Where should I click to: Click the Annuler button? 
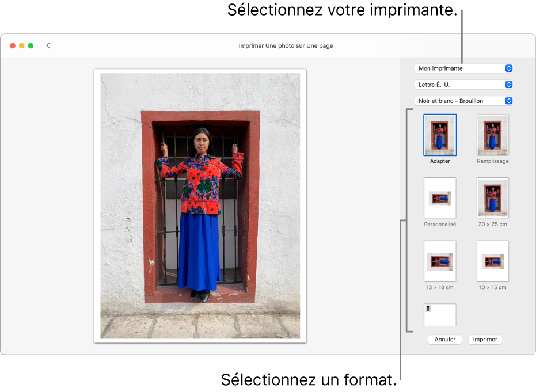click(x=444, y=339)
